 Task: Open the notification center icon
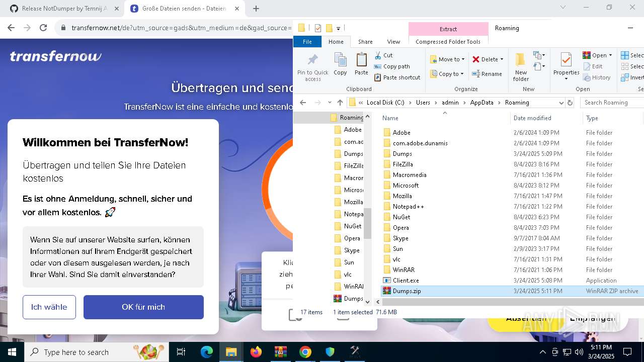(x=627, y=352)
